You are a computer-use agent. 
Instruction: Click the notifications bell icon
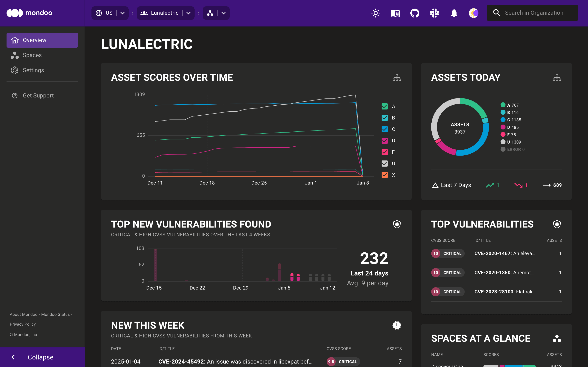point(454,13)
